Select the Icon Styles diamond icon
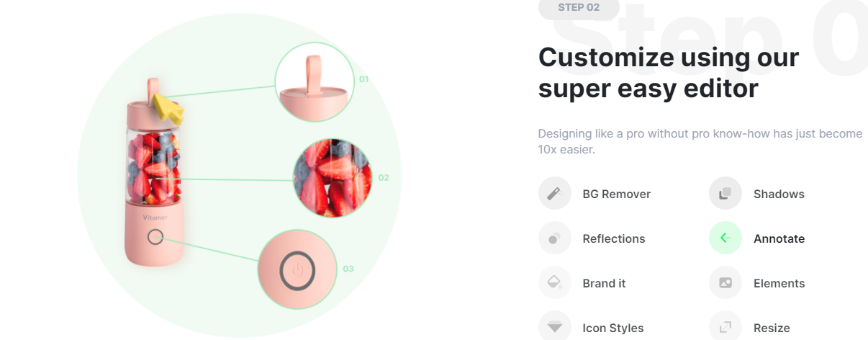Image resolution: width=868 pixels, height=340 pixels. pos(554,327)
